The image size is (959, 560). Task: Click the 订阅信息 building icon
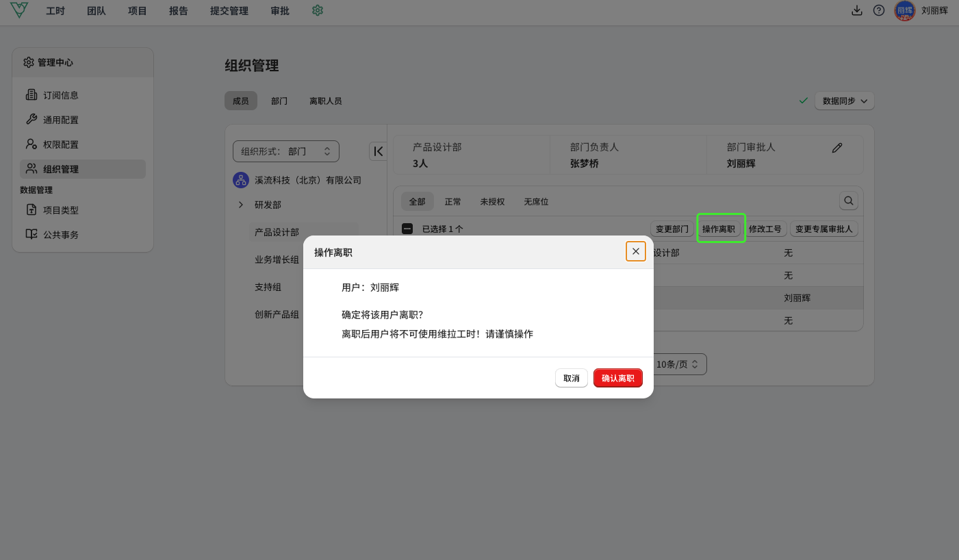click(31, 94)
